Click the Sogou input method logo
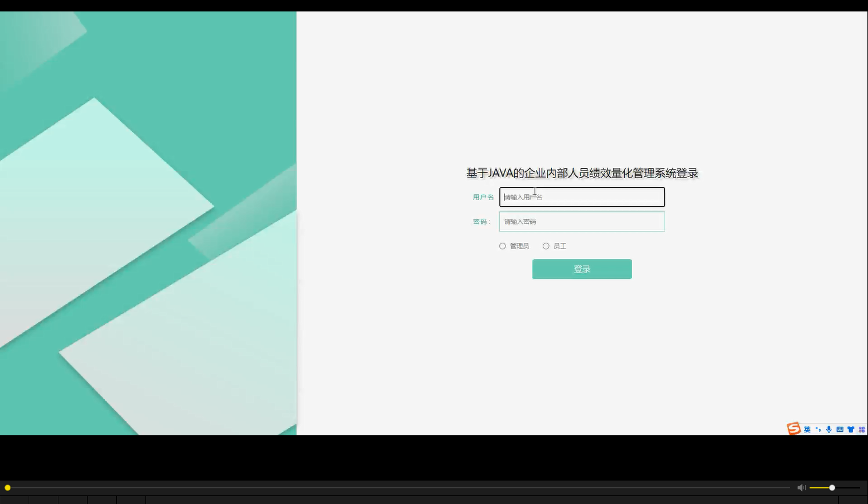Image resolution: width=868 pixels, height=504 pixels. coord(794,429)
